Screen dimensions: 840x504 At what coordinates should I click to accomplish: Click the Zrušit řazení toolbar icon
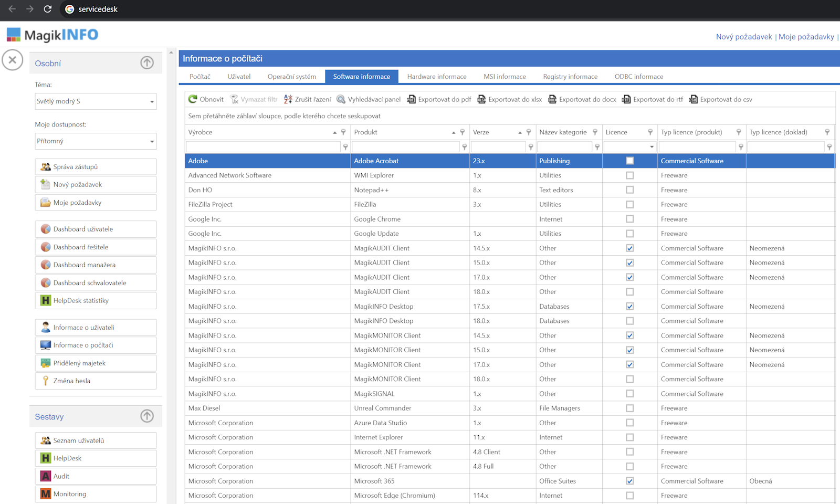click(x=288, y=99)
